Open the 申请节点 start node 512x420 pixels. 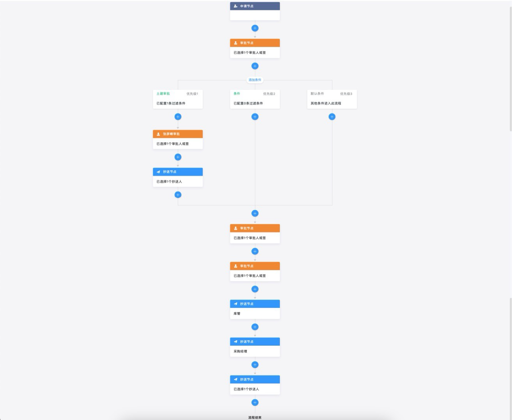coord(255,11)
